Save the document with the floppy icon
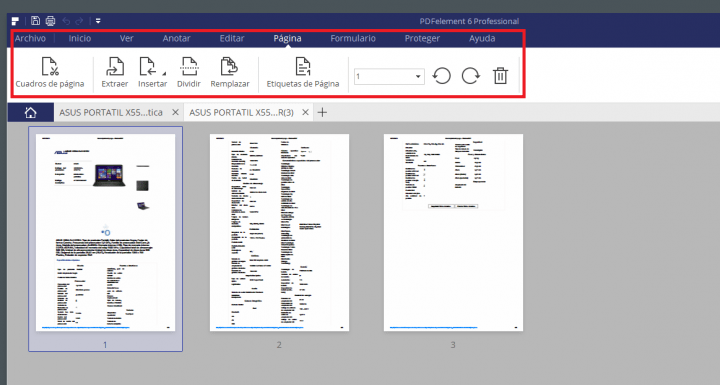The image size is (720, 385). (35, 21)
